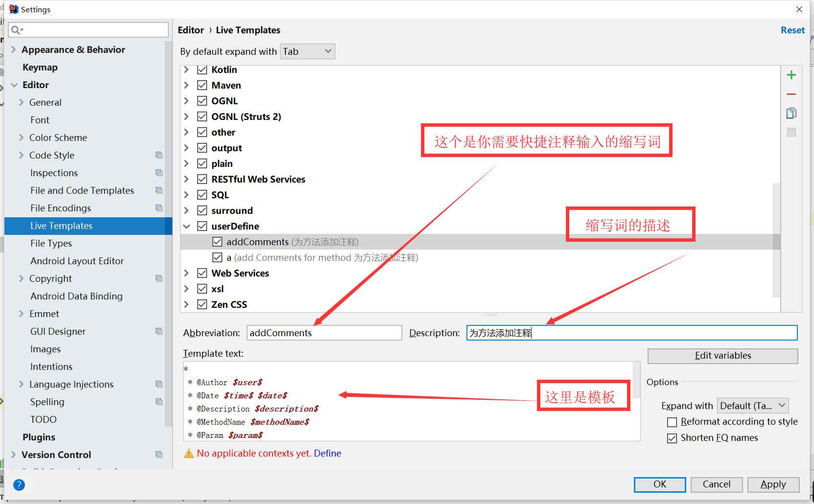
Task: Remove selected template with minus icon
Action: coord(791,94)
